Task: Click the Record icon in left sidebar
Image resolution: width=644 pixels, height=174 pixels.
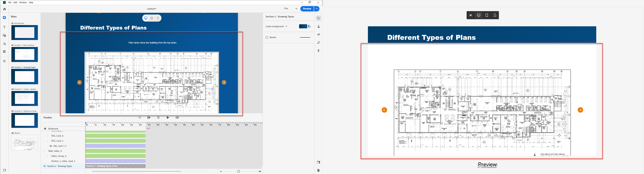Action: (5, 61)
